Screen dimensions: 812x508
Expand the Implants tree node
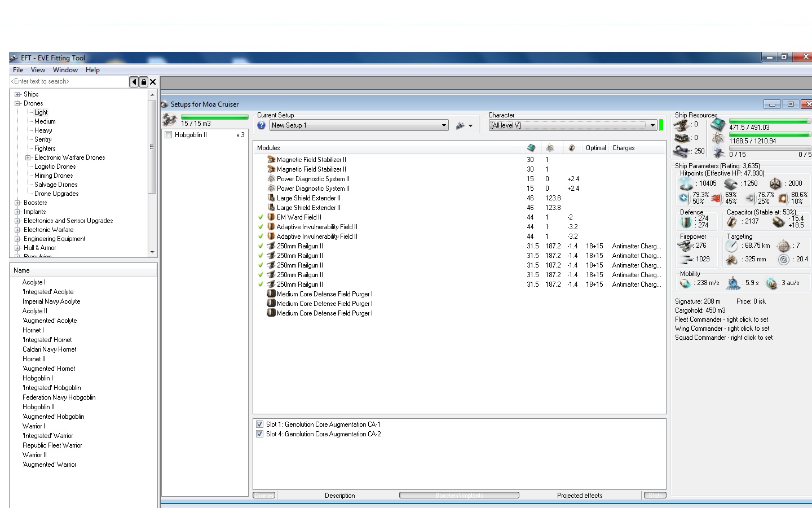click(x=17, y=212)
